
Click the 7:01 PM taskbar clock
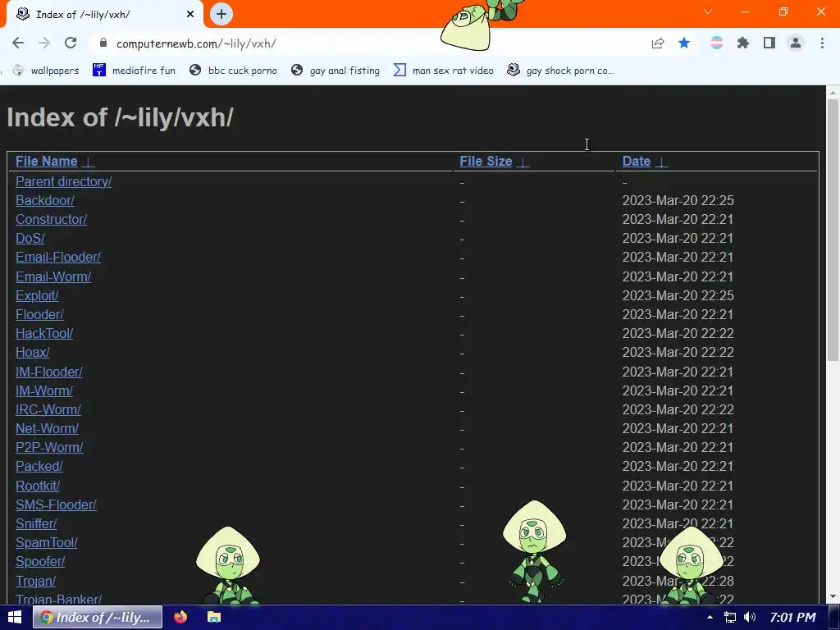(x=792, y=617)
